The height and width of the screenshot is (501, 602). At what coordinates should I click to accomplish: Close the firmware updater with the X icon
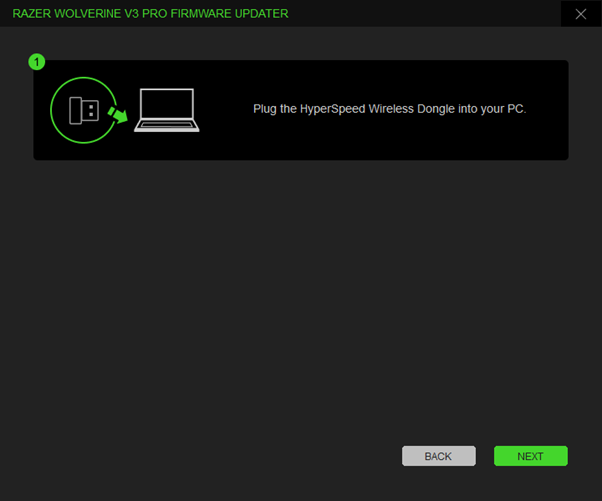[581, 14]
